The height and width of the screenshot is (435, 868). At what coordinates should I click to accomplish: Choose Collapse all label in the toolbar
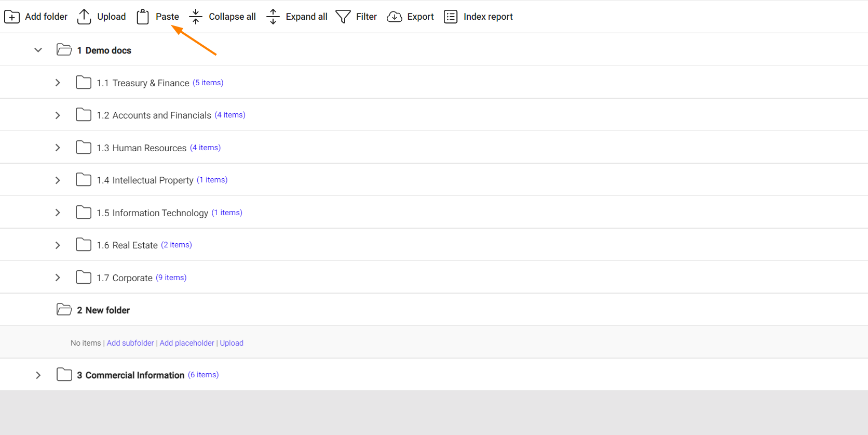click(232, 17)
